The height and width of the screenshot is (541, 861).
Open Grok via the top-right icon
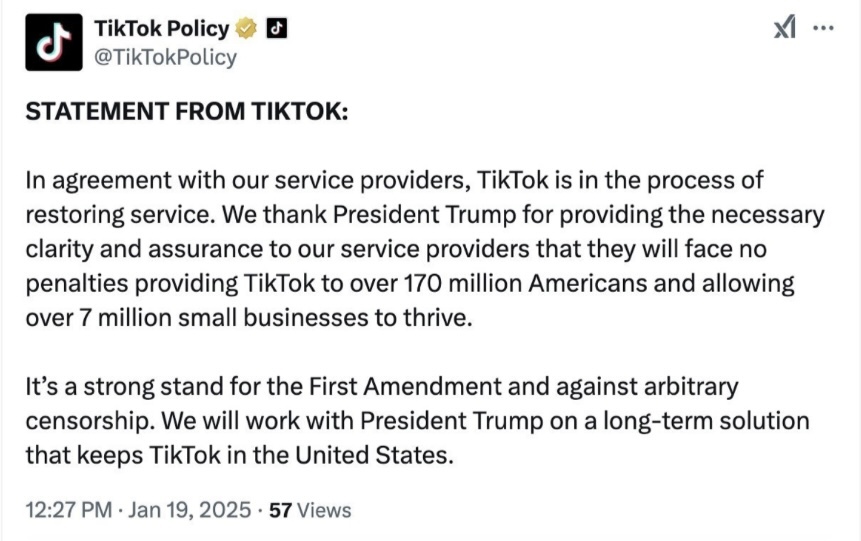point(786,29)
